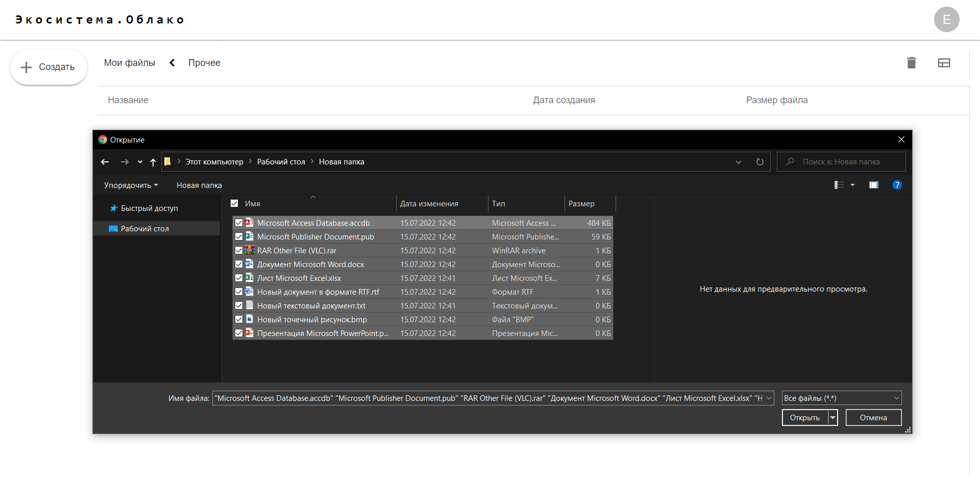This screenshot has width=980, height=478.
Task: Click Новая папка in the dialog toolbar
Action: point(199,185)
